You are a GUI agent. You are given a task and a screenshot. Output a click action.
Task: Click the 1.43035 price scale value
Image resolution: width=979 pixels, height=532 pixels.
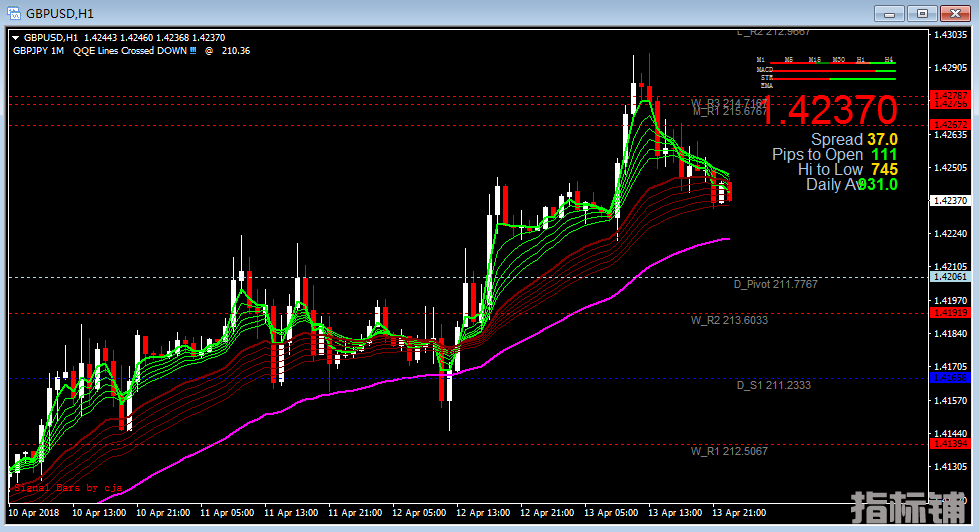950,34
